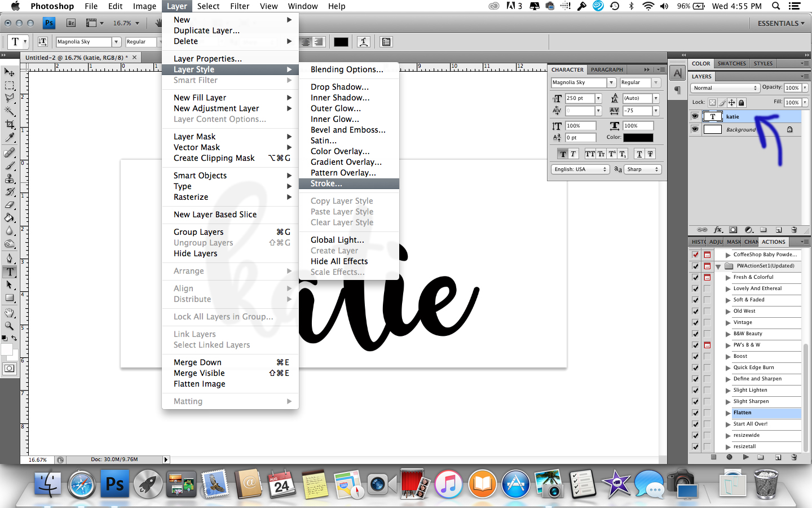Choose Outer Glow... from Layer Style submenu
Viewport: 812px width, 508px height.
click(x=349, y=108)
